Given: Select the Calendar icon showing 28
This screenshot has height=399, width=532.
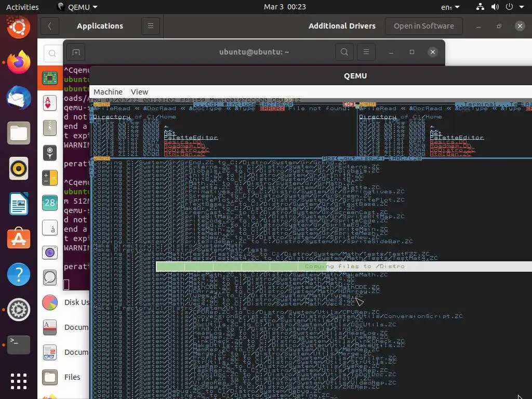Looking at the screenshot, I should pyautogui.click(x=50, y=203).
